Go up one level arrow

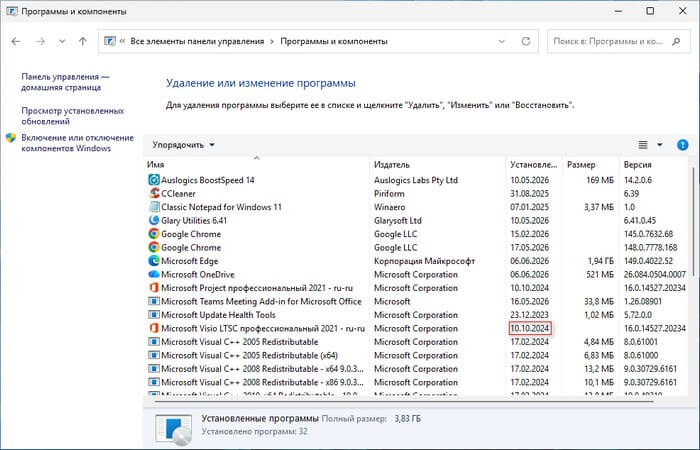tap(83, 42)
